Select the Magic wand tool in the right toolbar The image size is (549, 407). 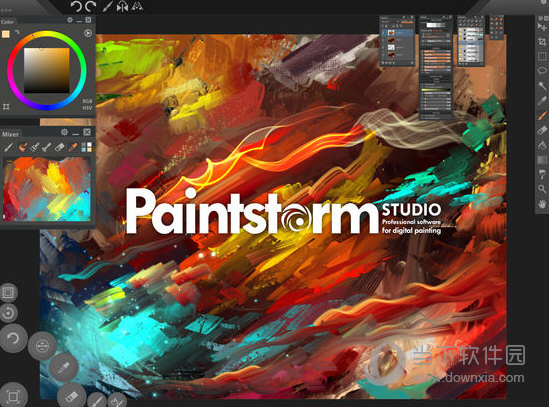click(x=542, y=85)
